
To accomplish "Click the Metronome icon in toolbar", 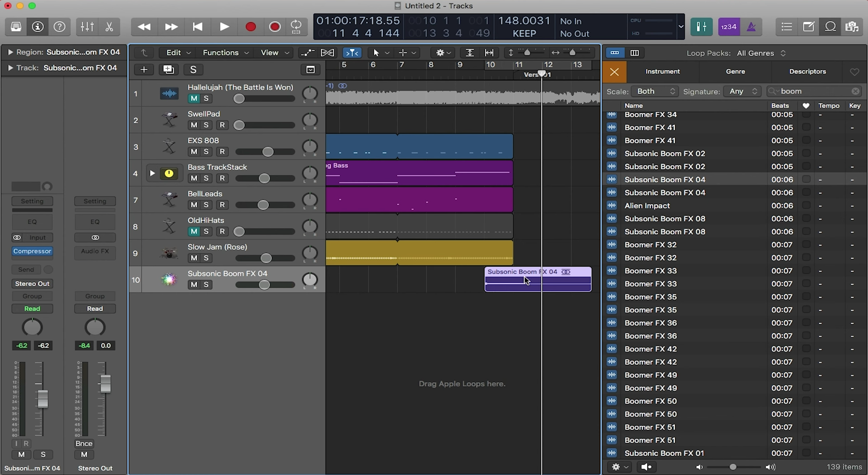I will (x=751, y=27).
